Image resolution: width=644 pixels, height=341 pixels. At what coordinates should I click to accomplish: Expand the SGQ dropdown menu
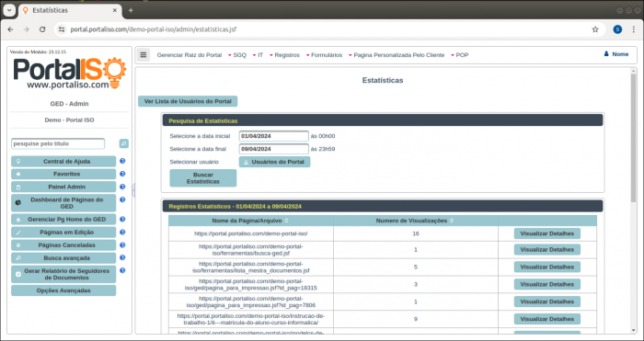click(x=237, y=55)
